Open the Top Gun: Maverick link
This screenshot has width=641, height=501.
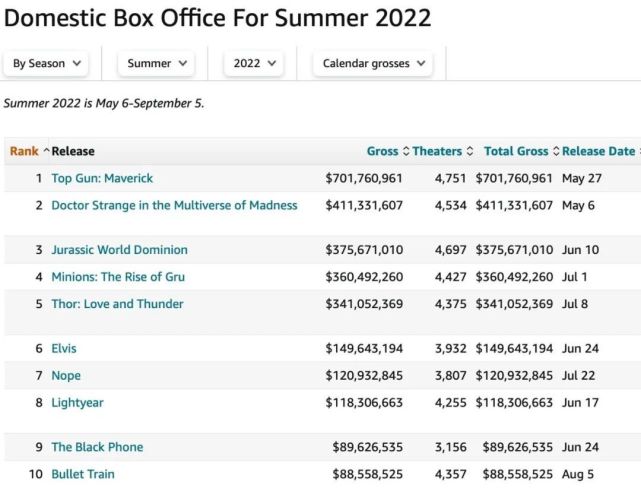(102, 178)
